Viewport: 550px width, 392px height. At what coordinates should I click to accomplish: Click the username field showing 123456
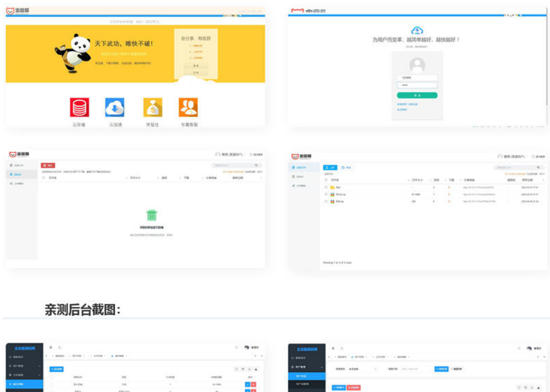tap(417, 77)
